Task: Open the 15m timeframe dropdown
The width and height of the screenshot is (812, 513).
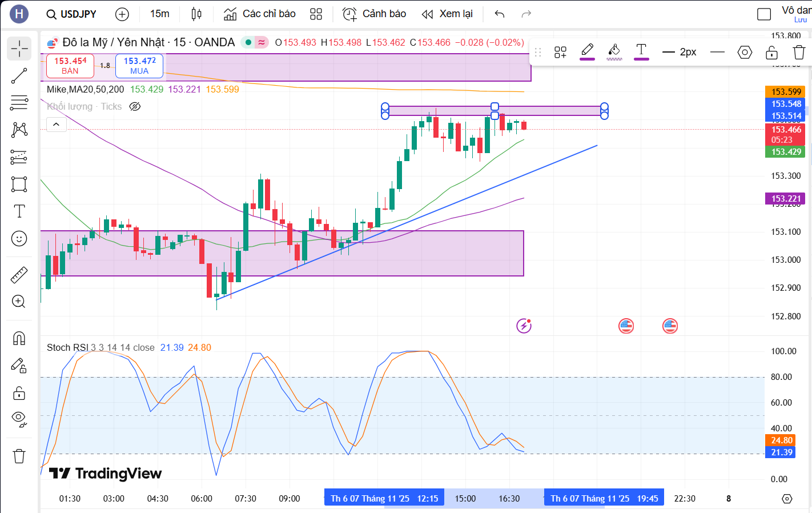Action: [160, 14]
